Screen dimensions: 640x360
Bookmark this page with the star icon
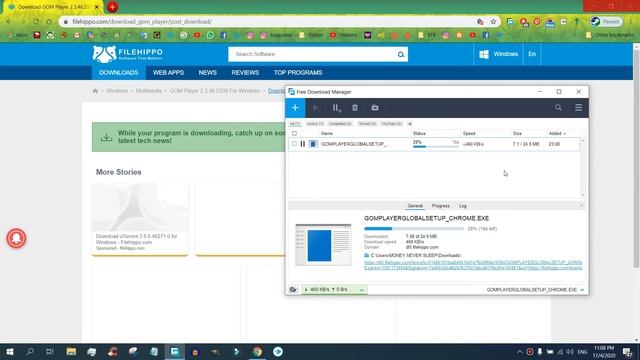pyautogui.click(x=493, y=22)
